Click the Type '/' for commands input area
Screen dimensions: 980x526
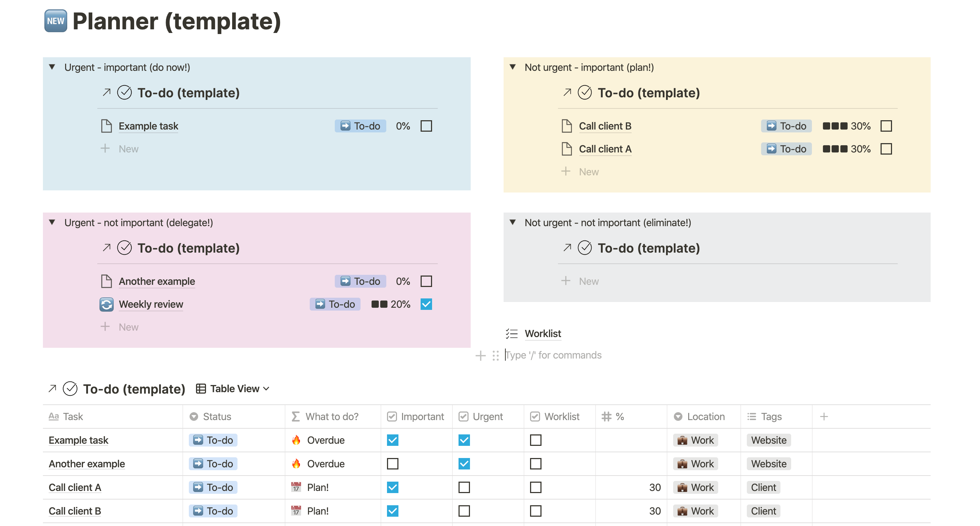[x=553, y=355]
